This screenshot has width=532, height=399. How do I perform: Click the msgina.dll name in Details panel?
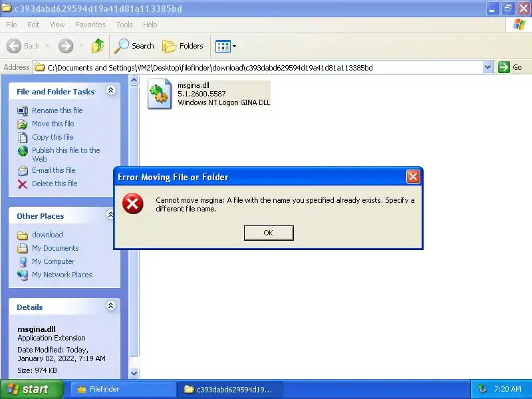[37, 329]
